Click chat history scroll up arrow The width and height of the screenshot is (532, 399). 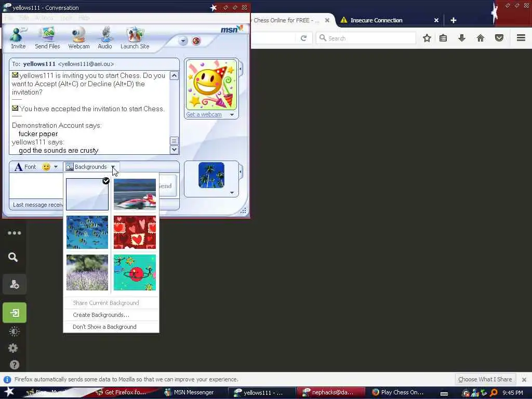coord(174,76)
